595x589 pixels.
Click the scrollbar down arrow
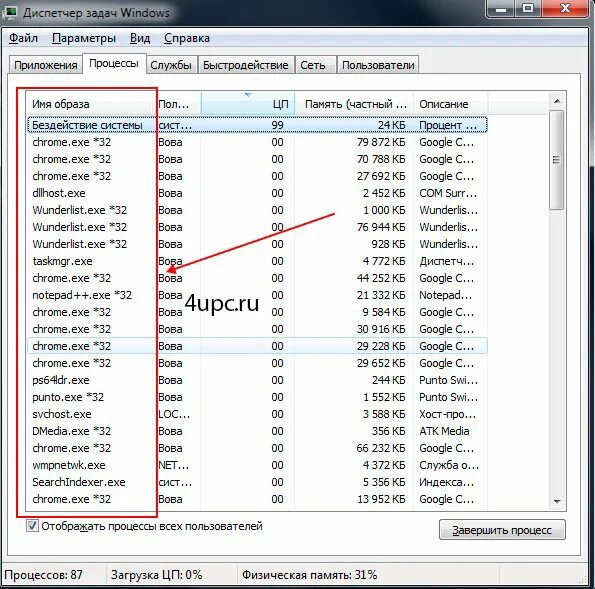557,501
